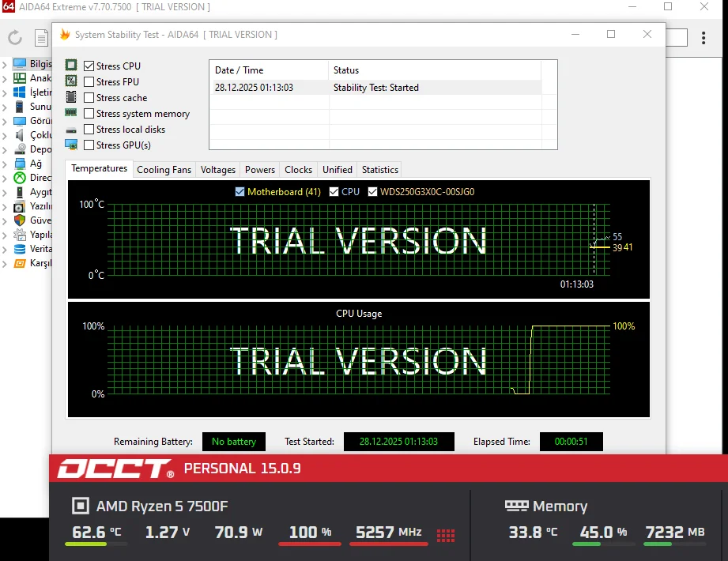The width and height of the screenshot is (728, 561).
Task: Toggle the Motherboard (41) graph checkbox
Action: (240, 192)
